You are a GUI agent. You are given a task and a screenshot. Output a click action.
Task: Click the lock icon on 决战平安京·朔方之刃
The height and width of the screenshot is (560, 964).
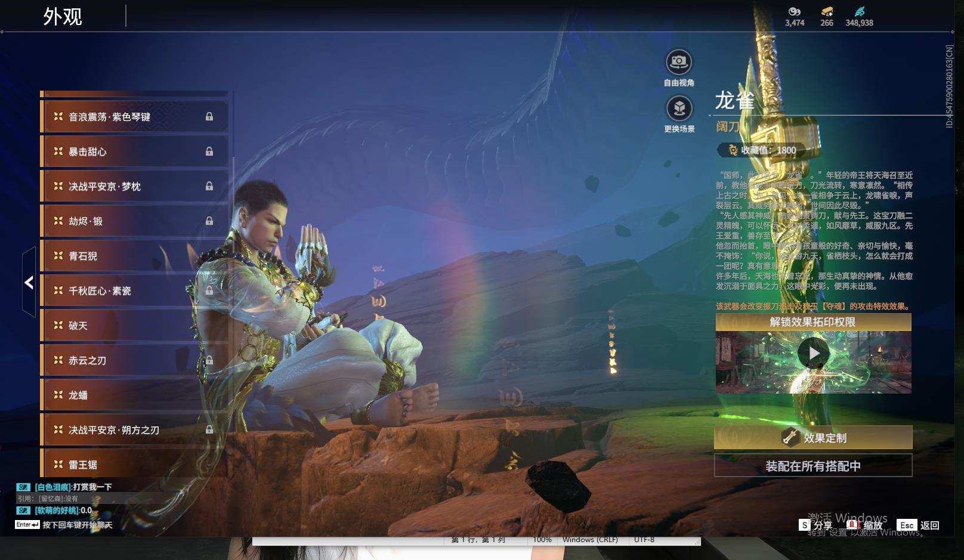[209, 429]
